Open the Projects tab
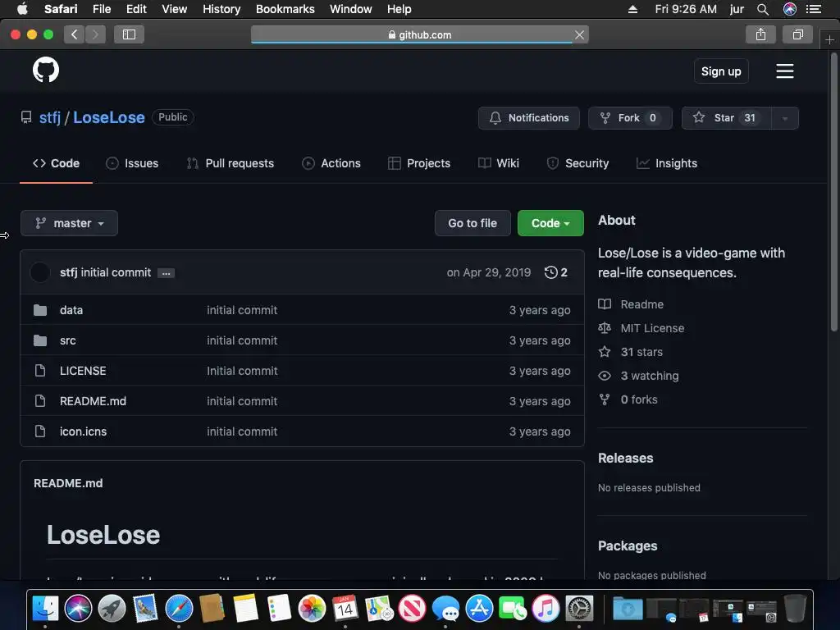 419,163
